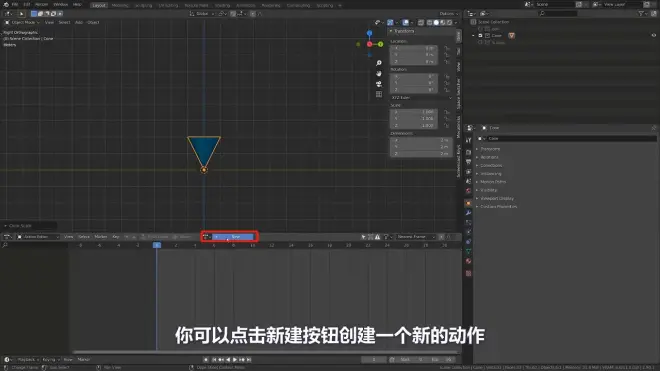Viewport: 660px width, 371px height.
Task: Switch to the Layout workspace tab
Action: (x=99, y=5)
